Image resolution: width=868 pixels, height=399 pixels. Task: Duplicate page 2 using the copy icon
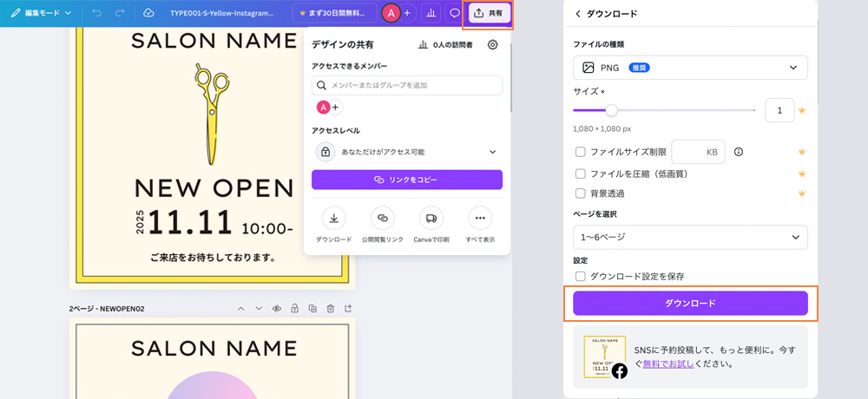click(x=312, y=308)
